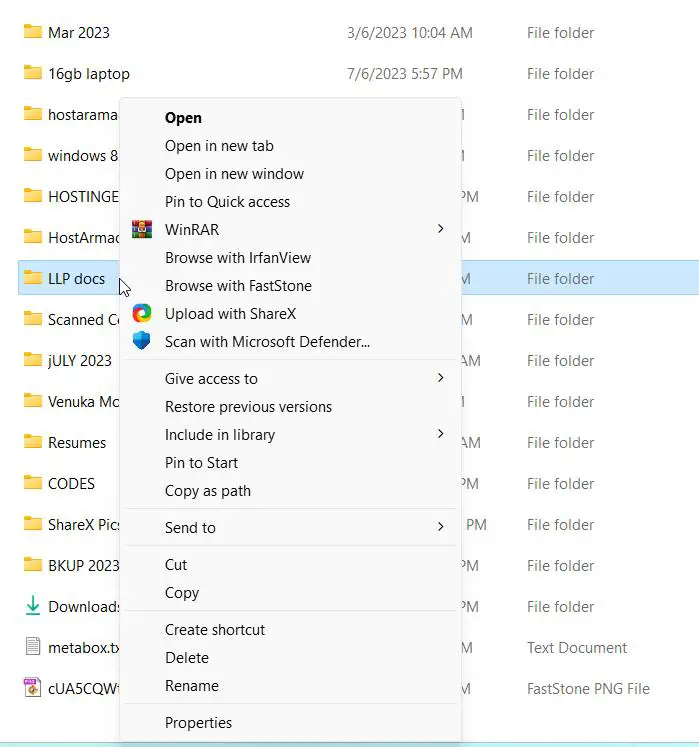Click File folder type in LLP docs row

pos(560,278)
